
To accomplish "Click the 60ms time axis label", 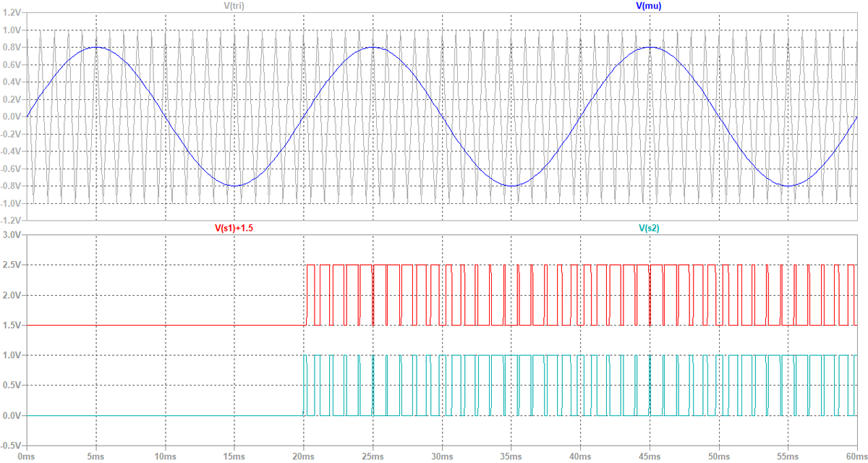I will click(856, 457).
